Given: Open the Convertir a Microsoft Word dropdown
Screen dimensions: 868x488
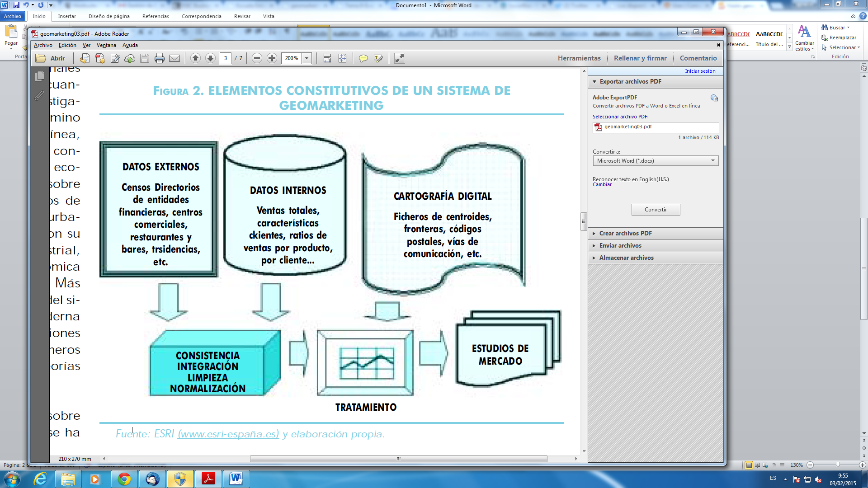Looking at the screenshot, I should [656, 161].
